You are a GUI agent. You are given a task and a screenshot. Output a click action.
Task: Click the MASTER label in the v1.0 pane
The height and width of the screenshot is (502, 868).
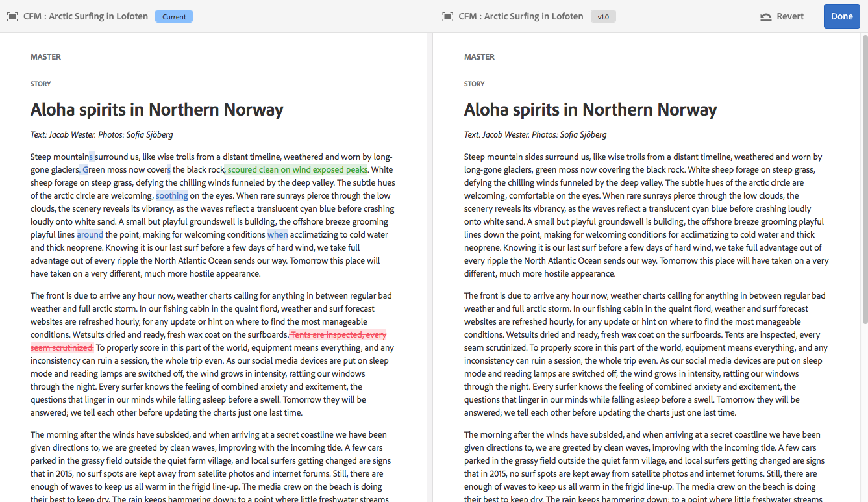click(x=479, y=57)
